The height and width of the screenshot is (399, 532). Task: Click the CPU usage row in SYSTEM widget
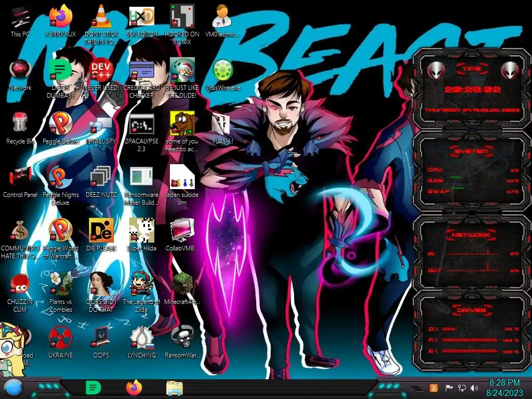pos(473,170)
